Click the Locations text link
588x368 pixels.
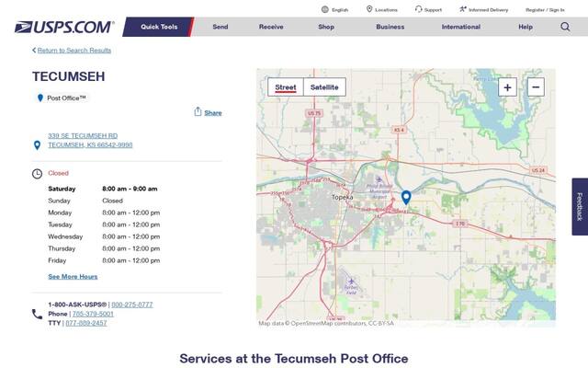pos(386,10)
